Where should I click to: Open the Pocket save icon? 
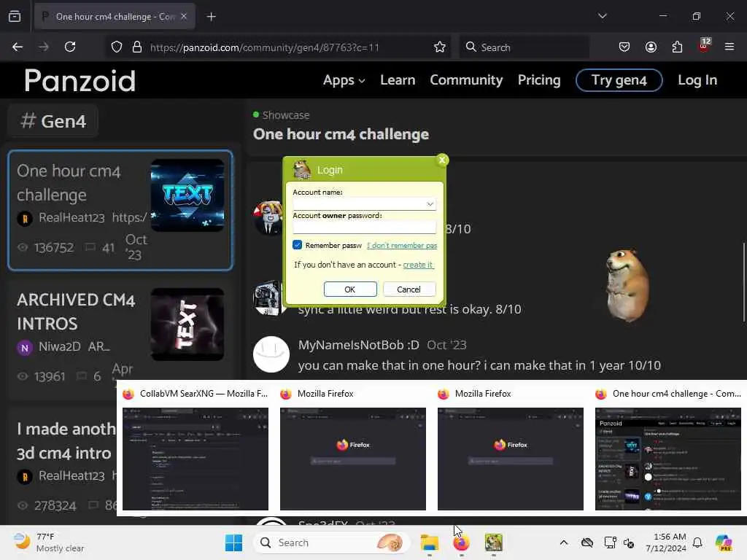[x=624, y=47]
